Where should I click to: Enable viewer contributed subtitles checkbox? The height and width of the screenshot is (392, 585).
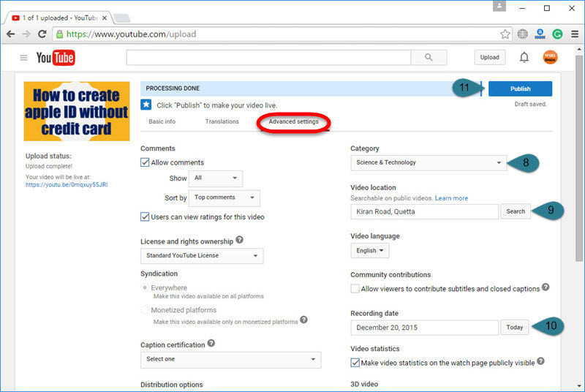355,289
